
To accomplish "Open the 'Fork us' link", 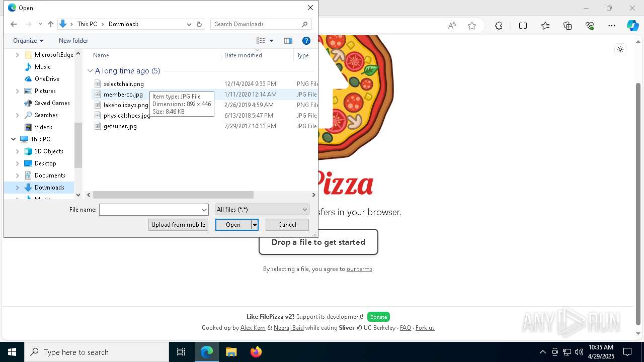I will pos(425,328).
